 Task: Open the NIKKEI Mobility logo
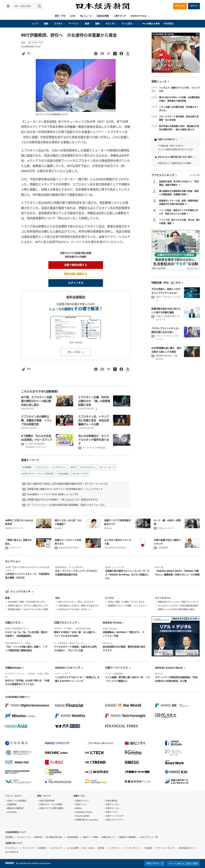pos(70,716)
